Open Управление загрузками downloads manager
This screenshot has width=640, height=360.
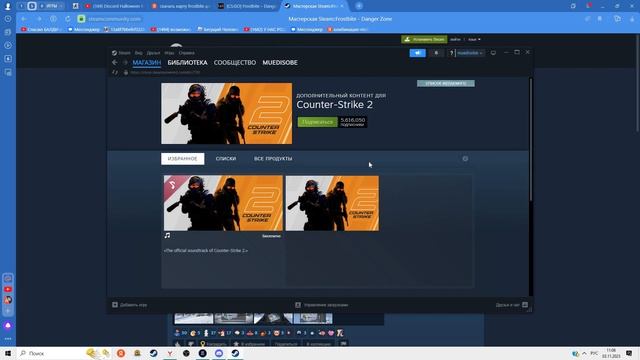click(x=322, y=305)
